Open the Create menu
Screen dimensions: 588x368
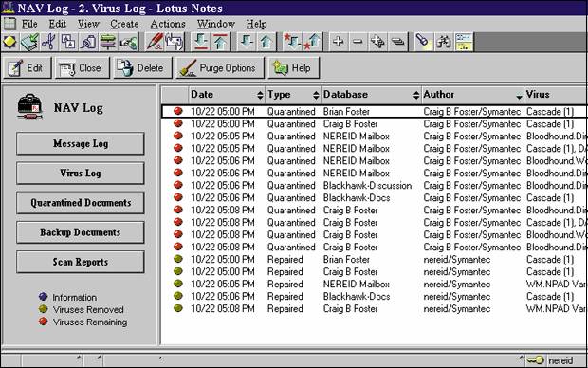click(x=124, y=24)
